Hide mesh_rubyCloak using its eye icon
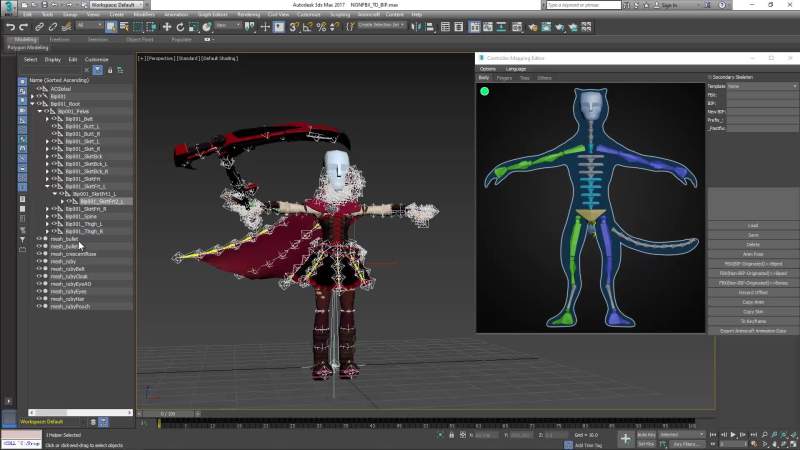Screen dimensions: 800x450 tap(39, 276)
